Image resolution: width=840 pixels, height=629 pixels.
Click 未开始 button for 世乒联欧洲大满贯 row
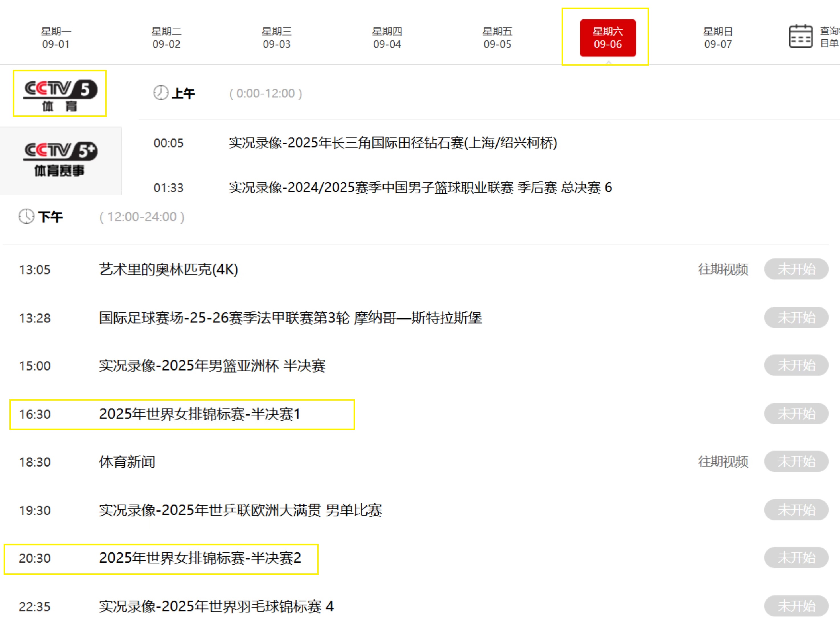pyautogui.click(x=796, y=509)
